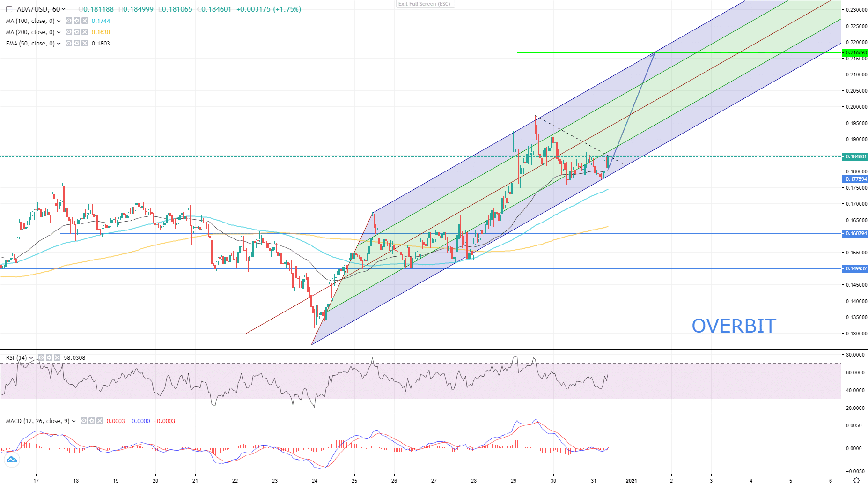
Task: Click the date label 17 on time axis
Action: point(36,480)
